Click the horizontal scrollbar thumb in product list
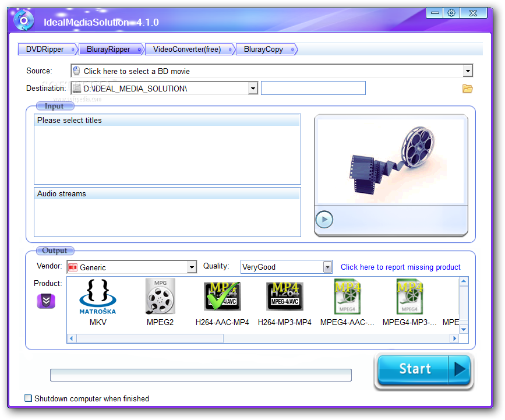This screenshot has height=420, width=505. tap(150, 338)
